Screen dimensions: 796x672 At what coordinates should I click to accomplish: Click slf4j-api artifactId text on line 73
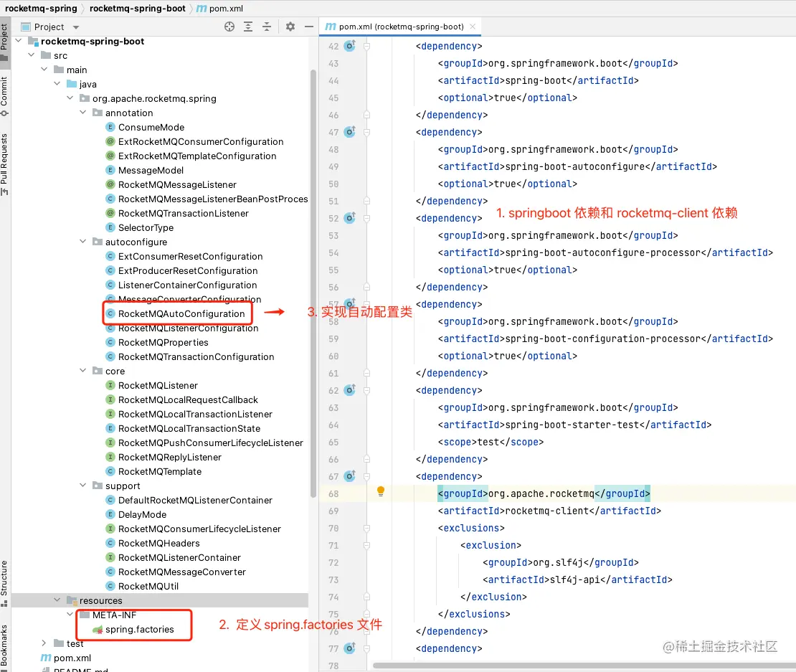[575, 579]
